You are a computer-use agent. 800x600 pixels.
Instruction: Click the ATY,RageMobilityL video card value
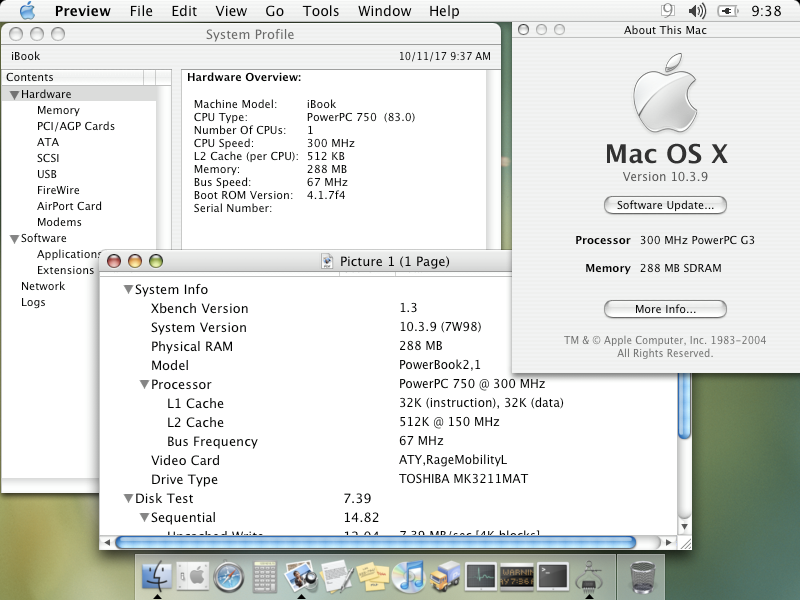[x=453, y=460]
